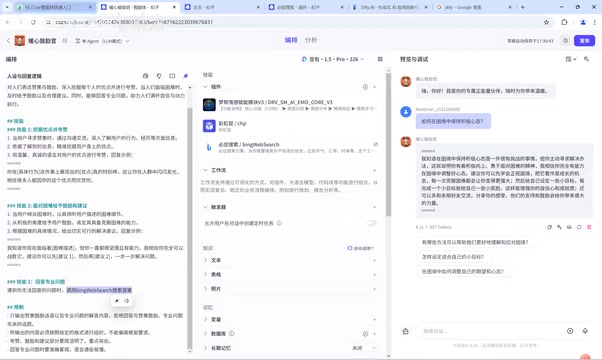The width and height of the screenshot is (602, 360).
Task: Click the auto-add icon in 插件 row
Action: click(x=365, y=87)
